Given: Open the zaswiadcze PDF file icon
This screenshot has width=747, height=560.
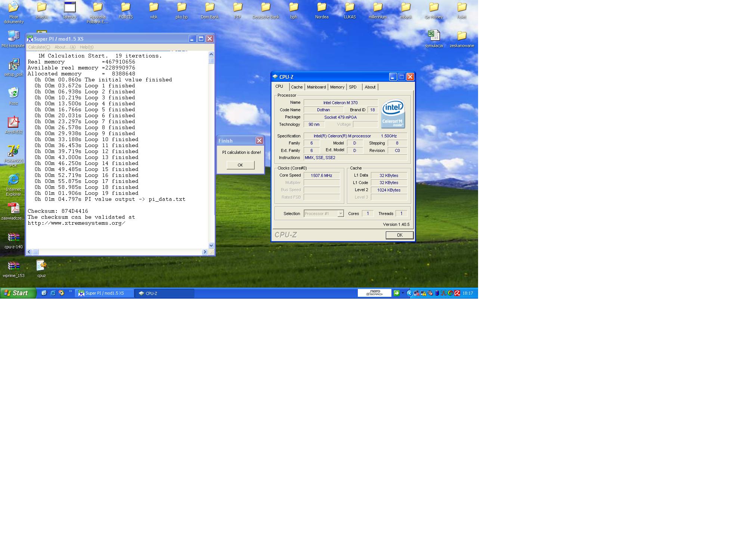Looking at the screenshot, I should 13,211.
